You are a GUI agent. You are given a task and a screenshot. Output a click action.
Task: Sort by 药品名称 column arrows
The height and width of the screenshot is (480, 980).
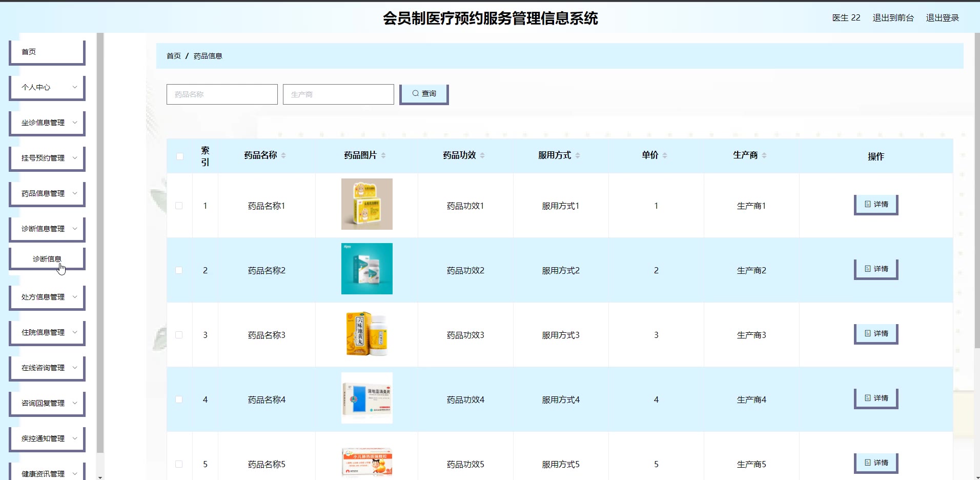click(283, 155)
